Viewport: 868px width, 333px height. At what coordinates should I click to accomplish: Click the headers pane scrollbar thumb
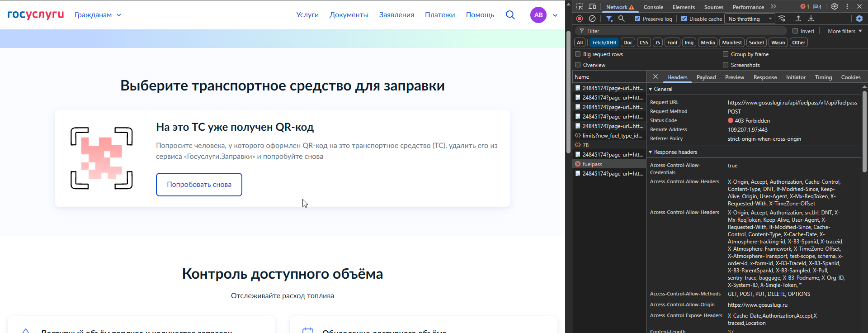click(x=864, y=132)
